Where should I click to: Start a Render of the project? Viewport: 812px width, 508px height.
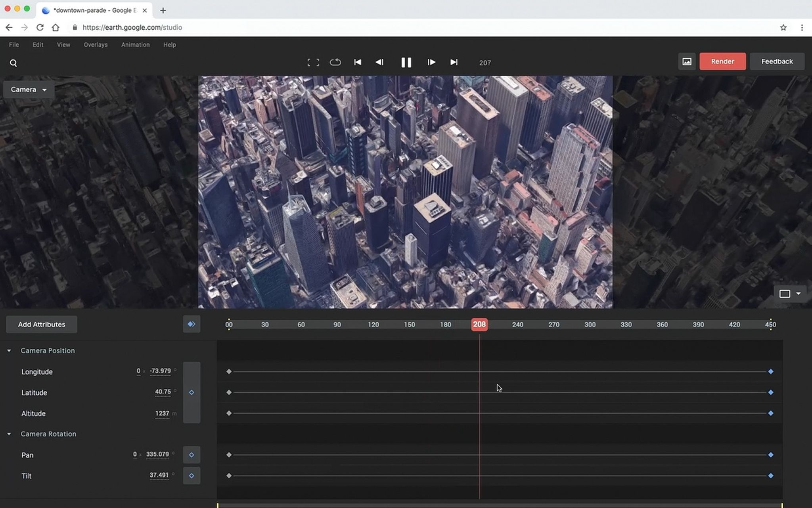(723, 61)
